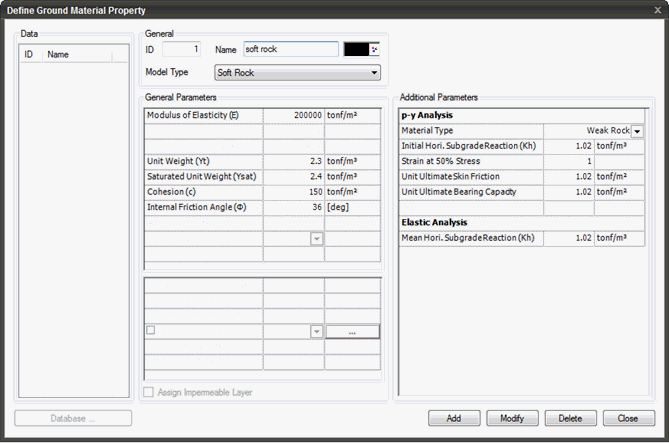Select Mean Hori. Subgrade Reaction value 1.02
The image size is (669, 443).
[x=569, y=238]
